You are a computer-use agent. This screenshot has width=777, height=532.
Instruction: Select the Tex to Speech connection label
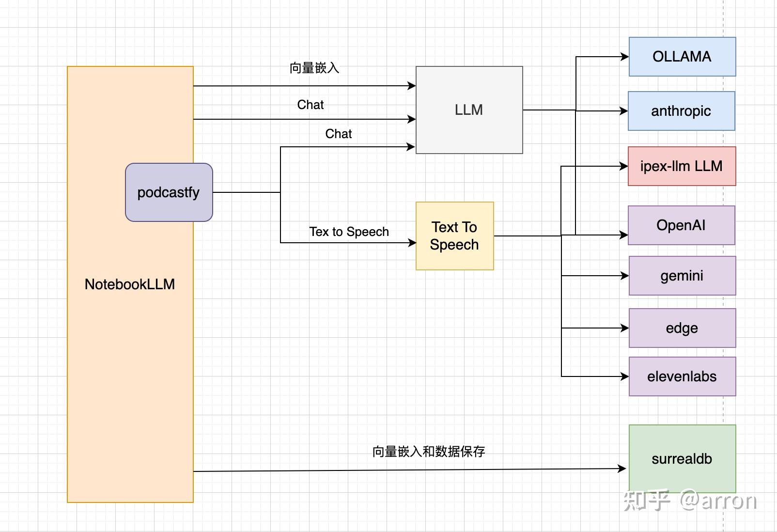[x=349, y=232]
